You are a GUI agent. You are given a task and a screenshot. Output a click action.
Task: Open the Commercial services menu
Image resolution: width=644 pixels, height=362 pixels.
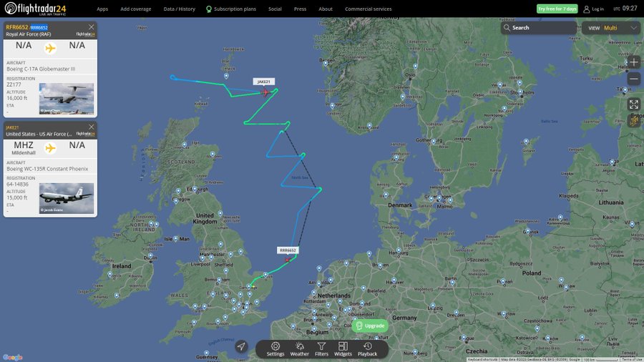(x=368, y=9)
